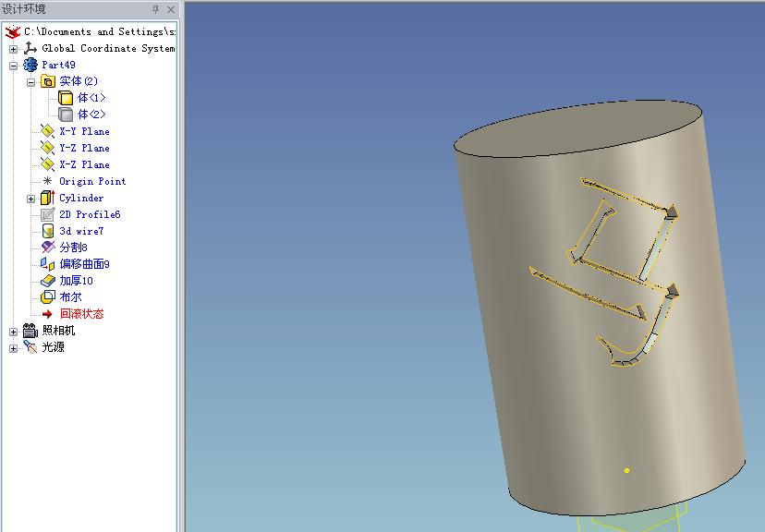The width and height of the screenshot is (765, 532).
Task: Click the 布尔 boolean icon
Action: point(48,296)
